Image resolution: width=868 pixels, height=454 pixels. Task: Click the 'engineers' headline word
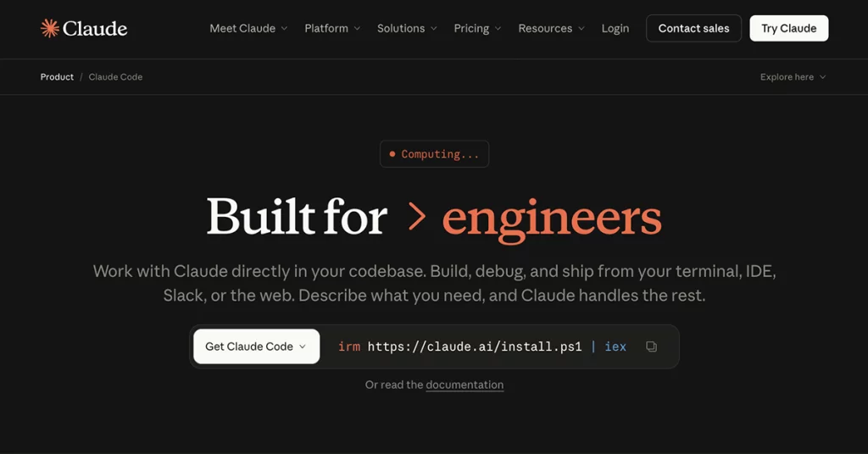pos(552,219)
